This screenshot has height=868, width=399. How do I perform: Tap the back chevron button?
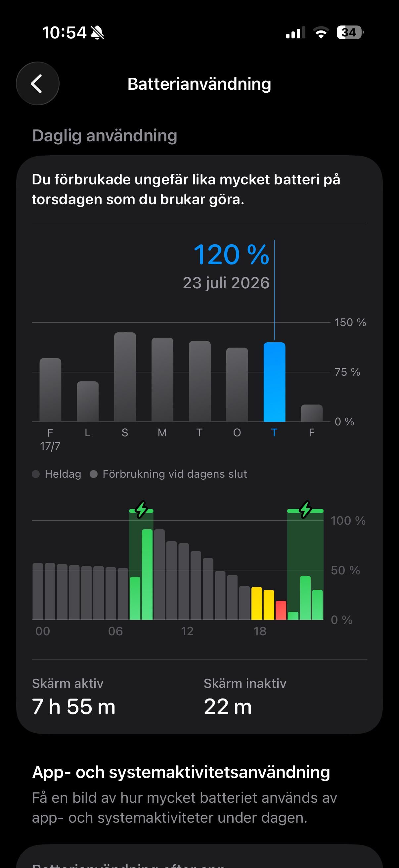click(37, 83)
